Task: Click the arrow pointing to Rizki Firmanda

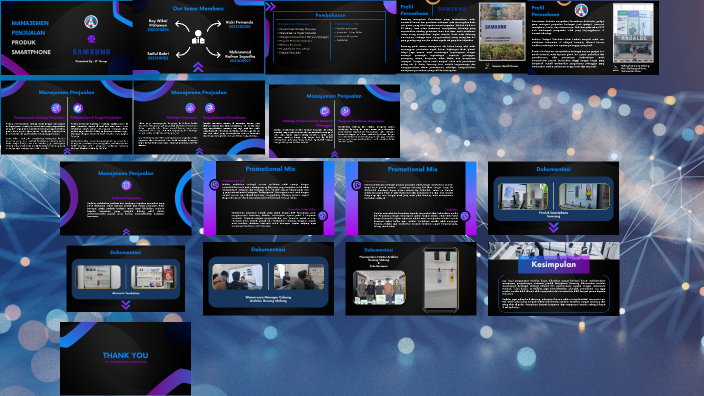Action: point(214,26)
